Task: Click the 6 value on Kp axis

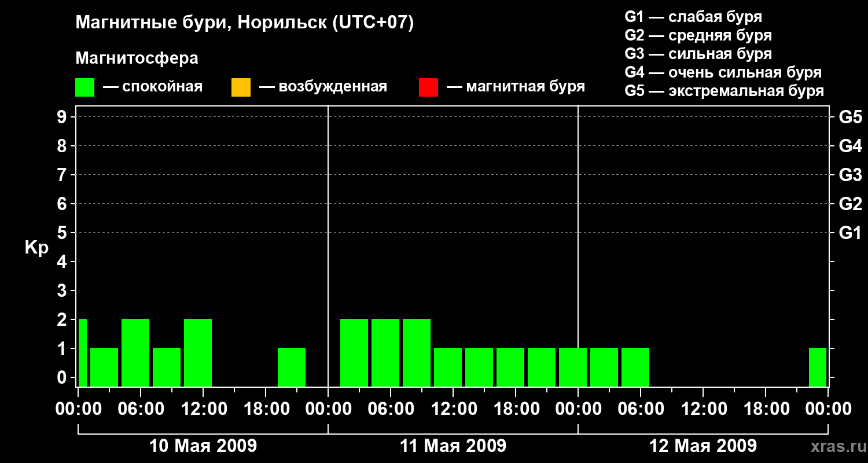Action: click(63, 204)
